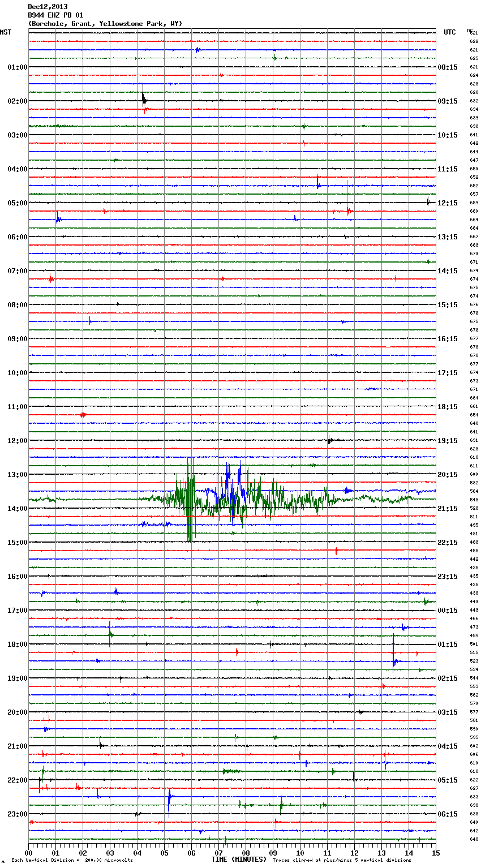Click the Dec12,2013 date heading
The width and height of the screenshot is (481, 868).
[48, 7]
